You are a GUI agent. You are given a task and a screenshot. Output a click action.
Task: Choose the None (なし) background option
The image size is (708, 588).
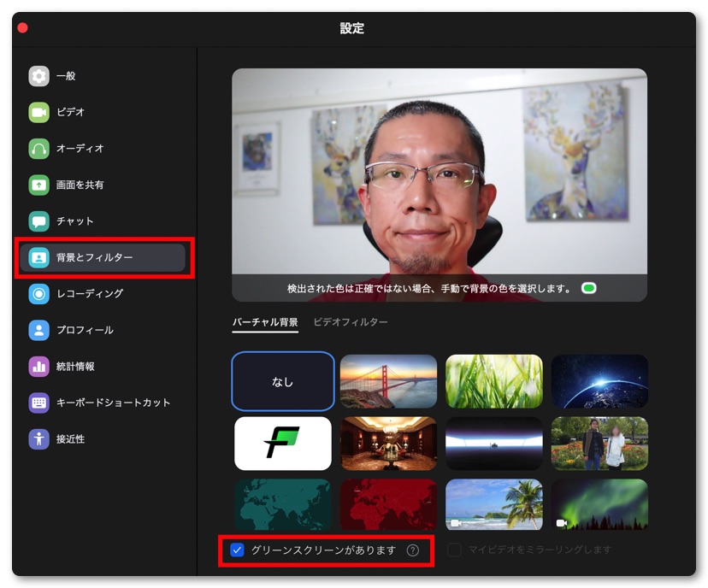pyautogui.click(x=283, y=381)
